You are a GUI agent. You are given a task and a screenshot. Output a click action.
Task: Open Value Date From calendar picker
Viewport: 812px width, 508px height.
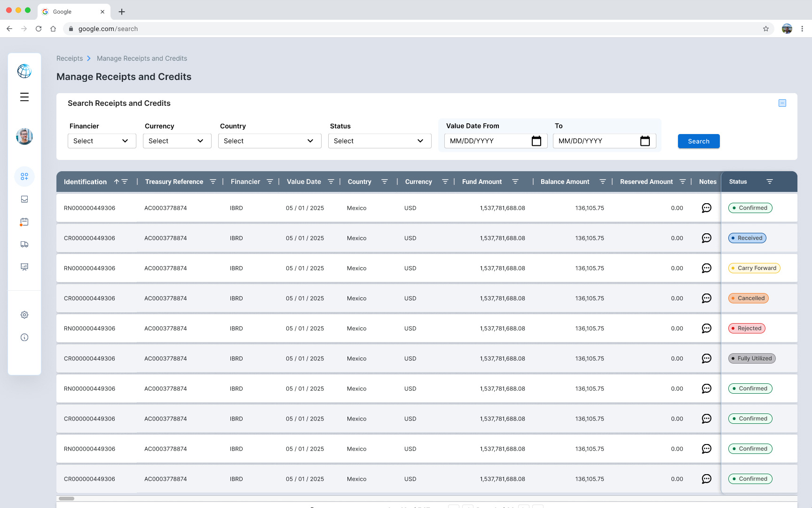536,141
